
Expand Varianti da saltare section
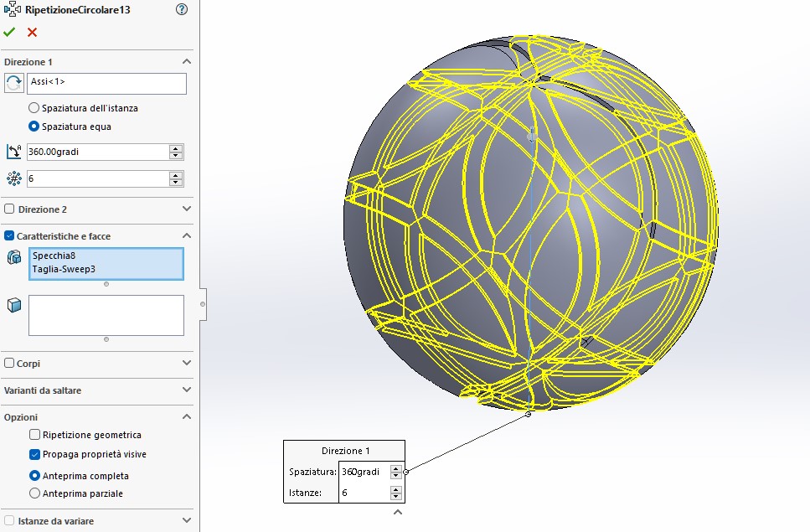click(x=186, y=390)
